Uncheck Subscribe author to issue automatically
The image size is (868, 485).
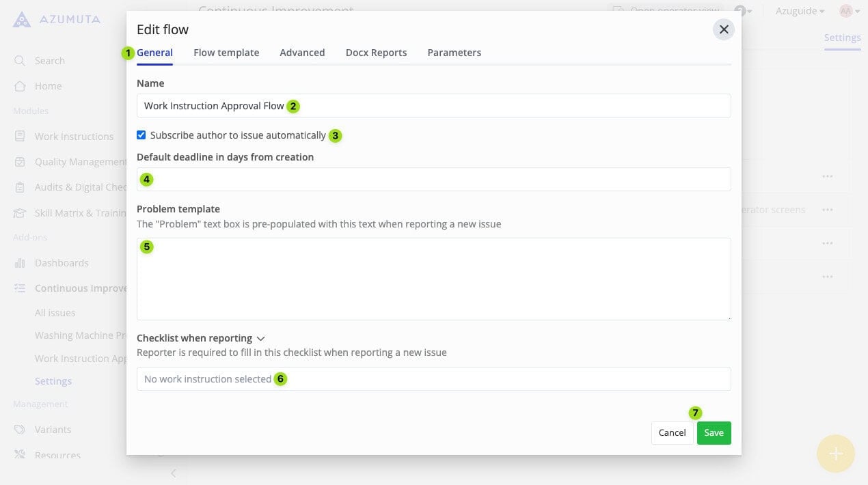tap(141, 135)
